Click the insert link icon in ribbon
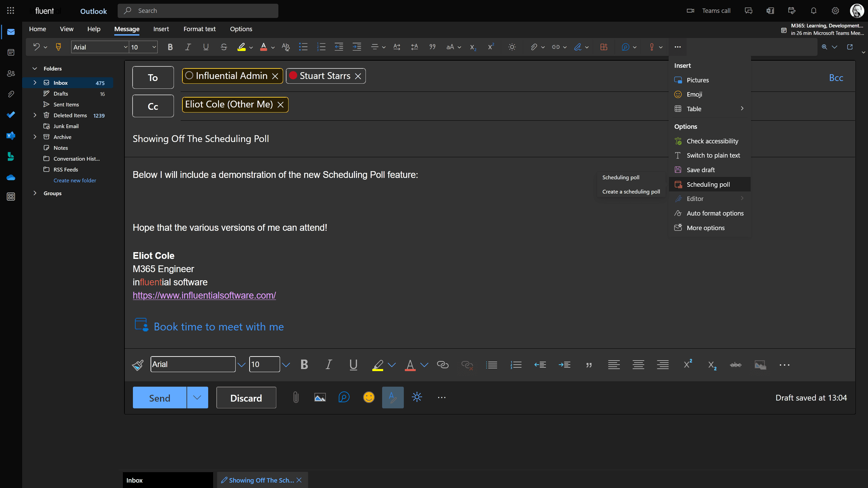The width and height of the screenshot is (868, 488). (x=556, y=47)
